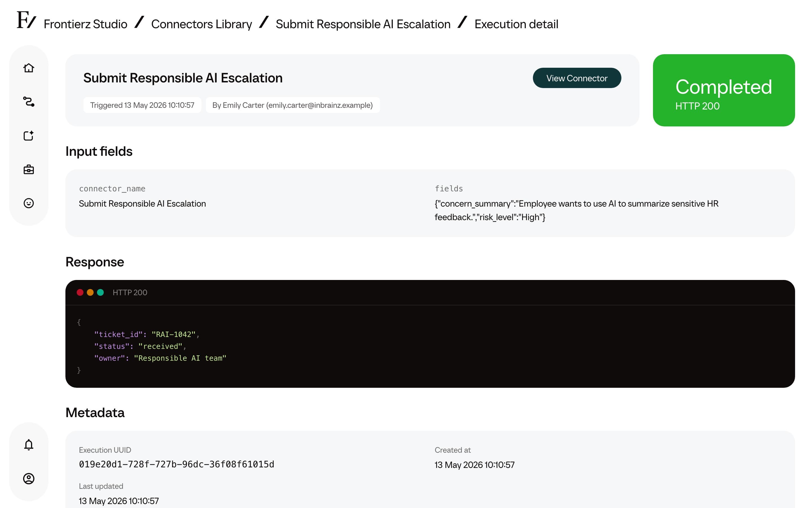This screenshot has width=812, height=508.
Task: Click the orange dot in response header
Action: click(90, 292)
